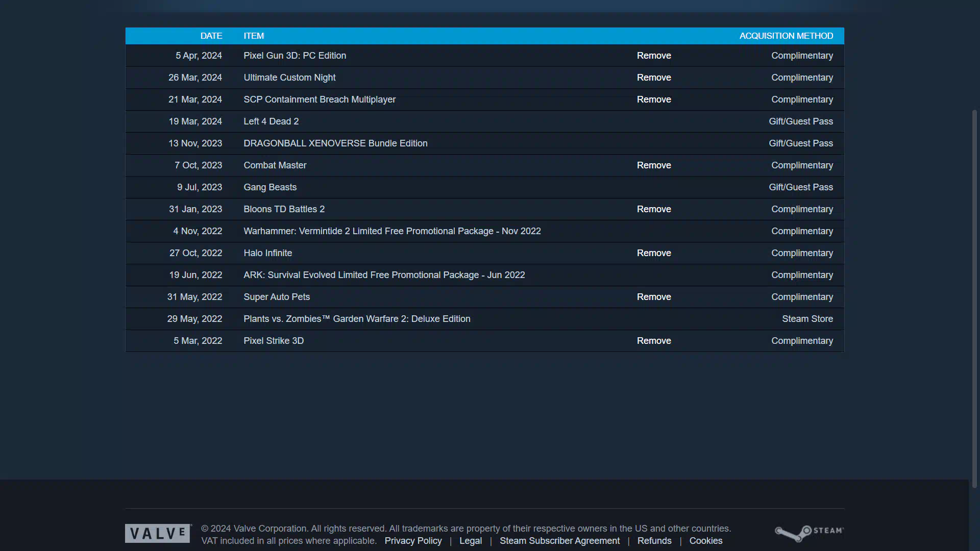Remove Super Auto Pets license
The image size is (980, 551).
click(x=654, y=297)
